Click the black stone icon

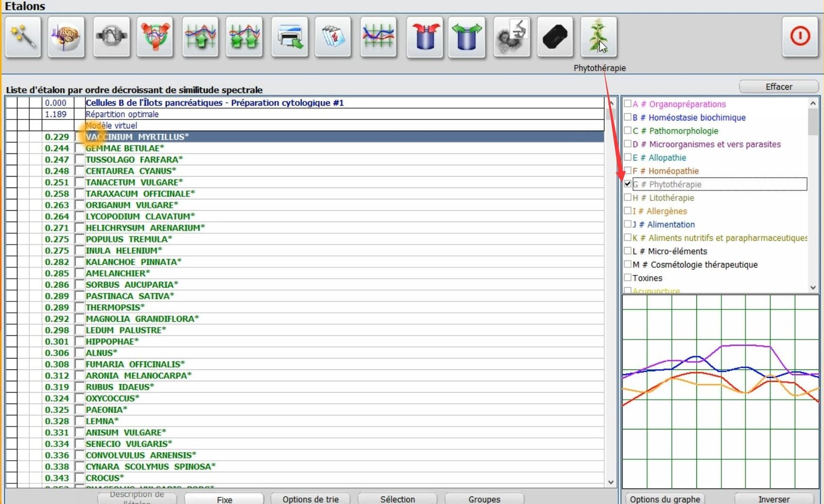pyautogui.click(x=555, y=37)
